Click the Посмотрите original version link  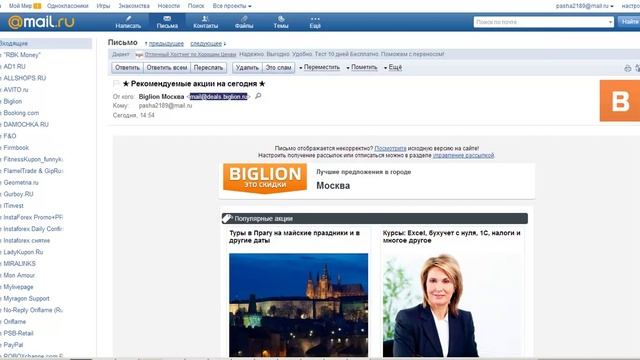point(390,148)
